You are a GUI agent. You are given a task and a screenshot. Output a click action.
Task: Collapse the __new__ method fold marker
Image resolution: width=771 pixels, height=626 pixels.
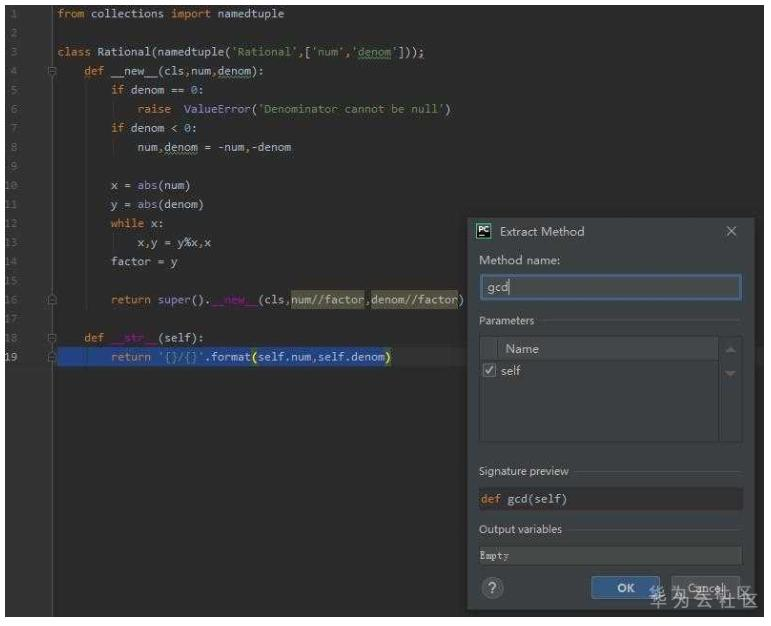pos(52,71)
